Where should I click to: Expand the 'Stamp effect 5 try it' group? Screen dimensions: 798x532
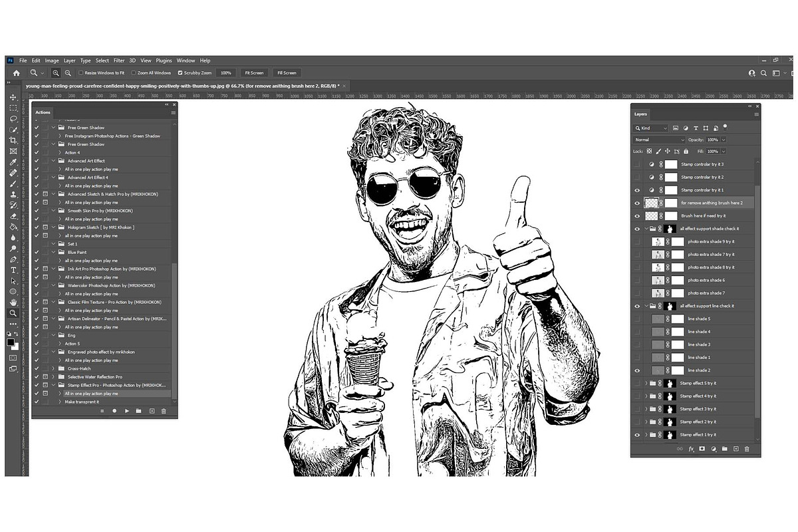[646, 383]
